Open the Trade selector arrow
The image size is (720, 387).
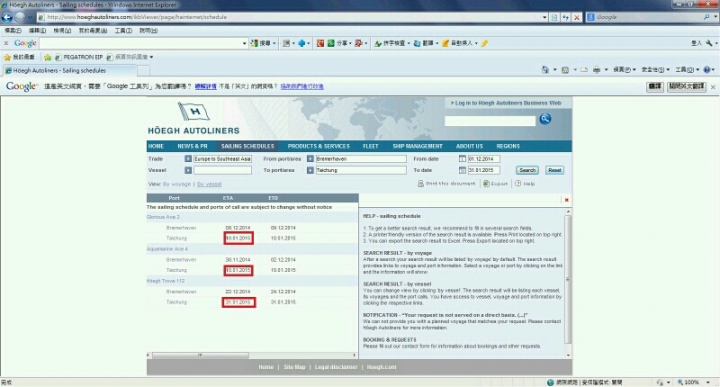(x=188, y=159)
